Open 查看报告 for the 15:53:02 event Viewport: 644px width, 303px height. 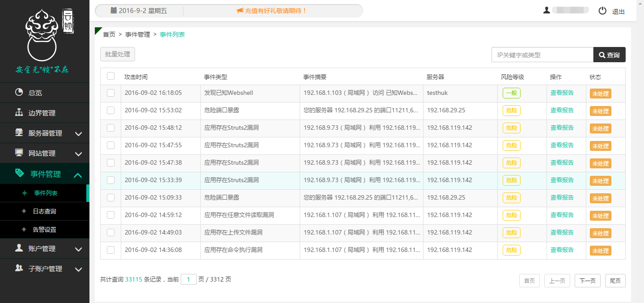click(x=562, y=110)
